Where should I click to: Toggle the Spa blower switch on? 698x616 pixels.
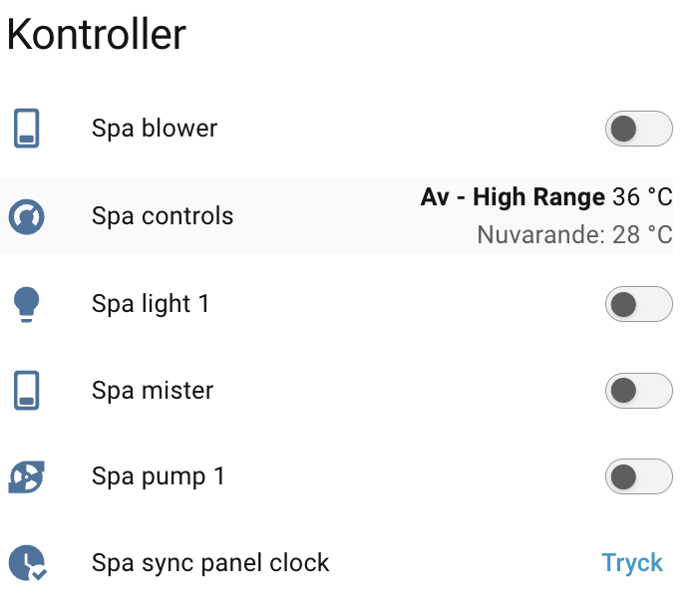[x=639, y=129]
